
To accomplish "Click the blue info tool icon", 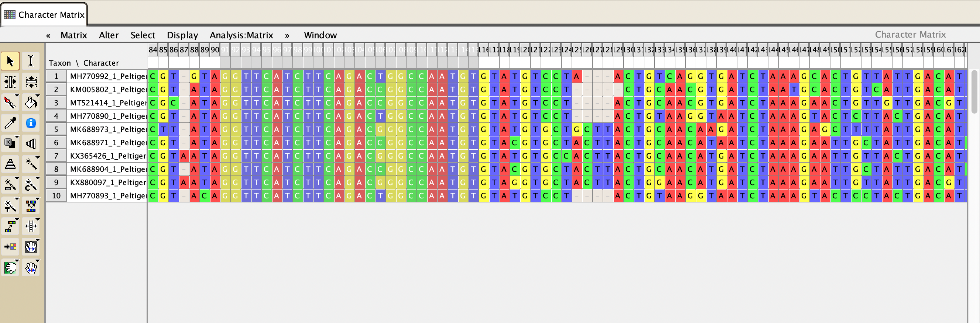I will pyautogui.click(x=31, y=123).
